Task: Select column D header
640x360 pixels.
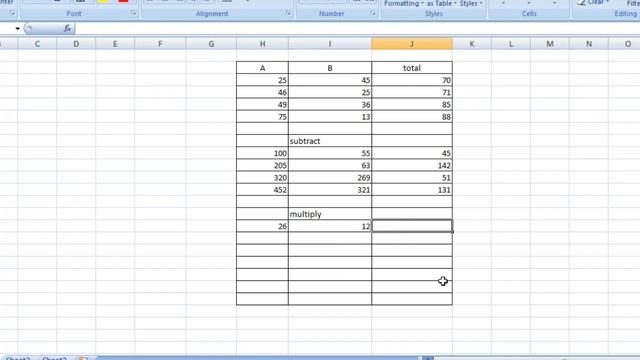Action: coord(76,44)
